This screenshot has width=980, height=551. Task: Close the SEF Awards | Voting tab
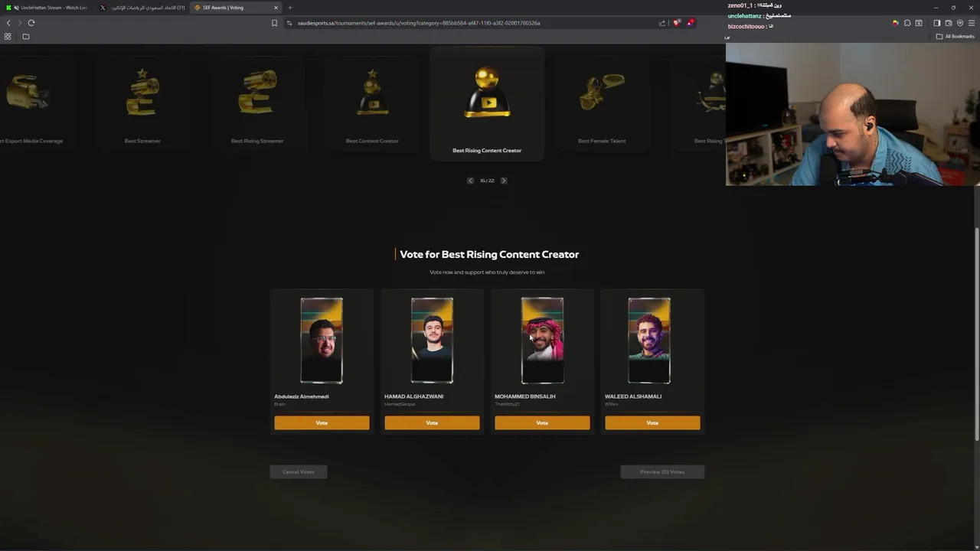tap(276, 8)
